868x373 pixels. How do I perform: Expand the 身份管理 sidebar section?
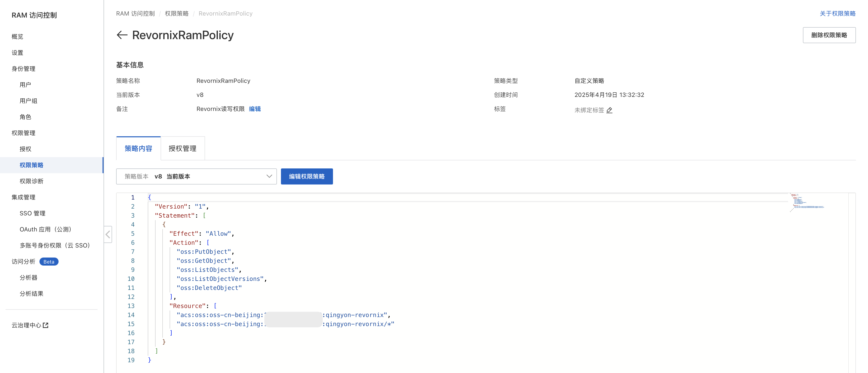[x=23, y=69]
